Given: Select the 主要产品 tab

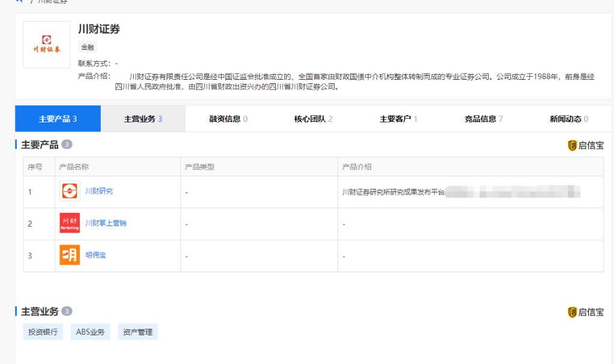Looking at the screenshot, I should (x=58, y=119).
